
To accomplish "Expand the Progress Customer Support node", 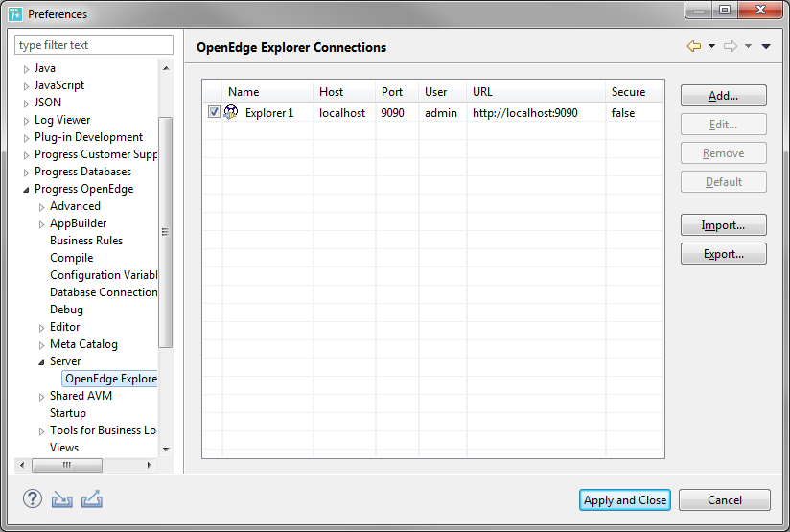I will [26, 155].
